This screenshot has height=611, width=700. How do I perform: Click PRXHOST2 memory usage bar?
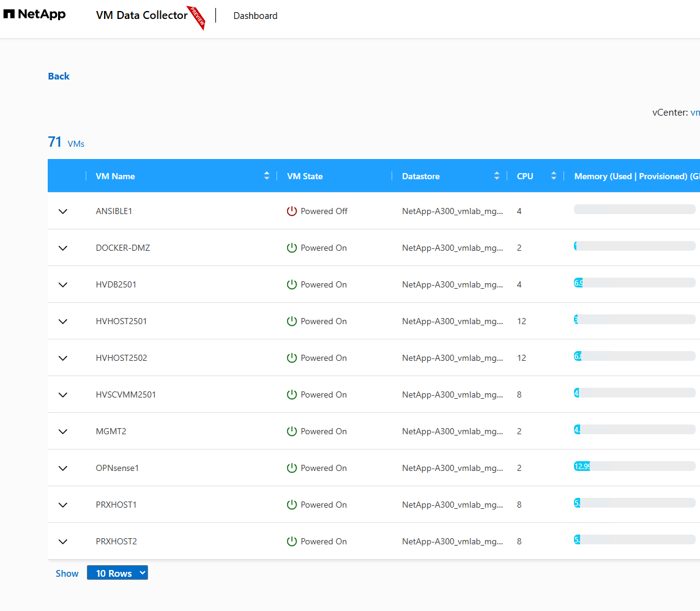635,539
